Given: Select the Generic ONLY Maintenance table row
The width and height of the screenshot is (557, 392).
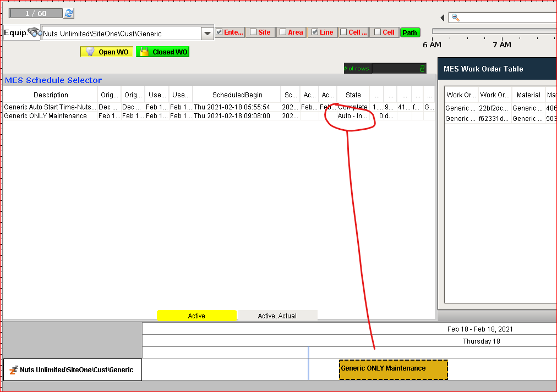Looking at the screenshot, I should (x=219, y=115).
